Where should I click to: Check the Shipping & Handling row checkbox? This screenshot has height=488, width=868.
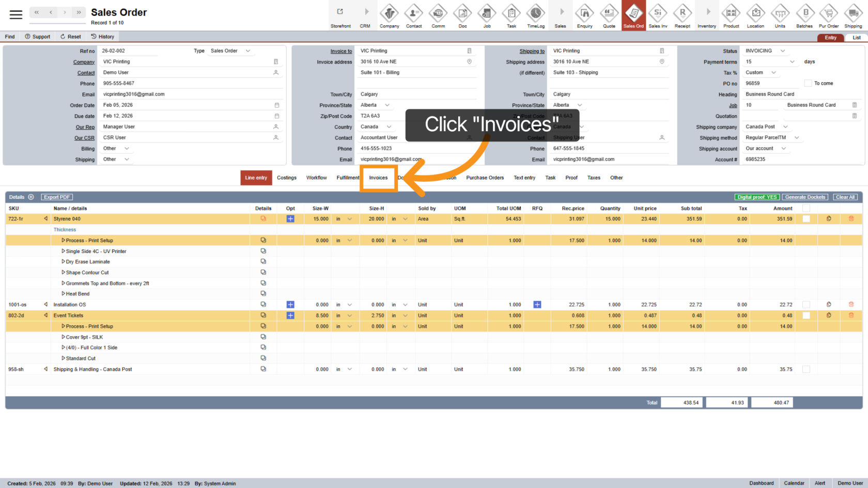806,369
